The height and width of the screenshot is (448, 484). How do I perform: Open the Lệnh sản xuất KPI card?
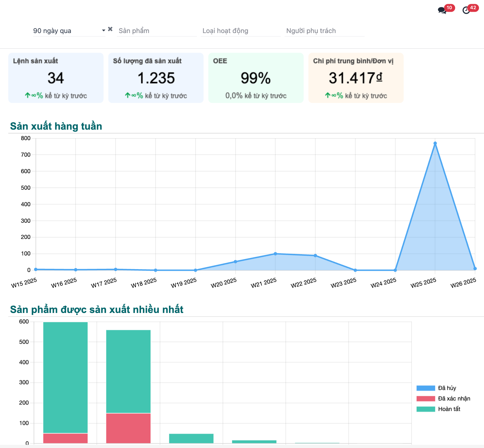click(x=56, y=78)
